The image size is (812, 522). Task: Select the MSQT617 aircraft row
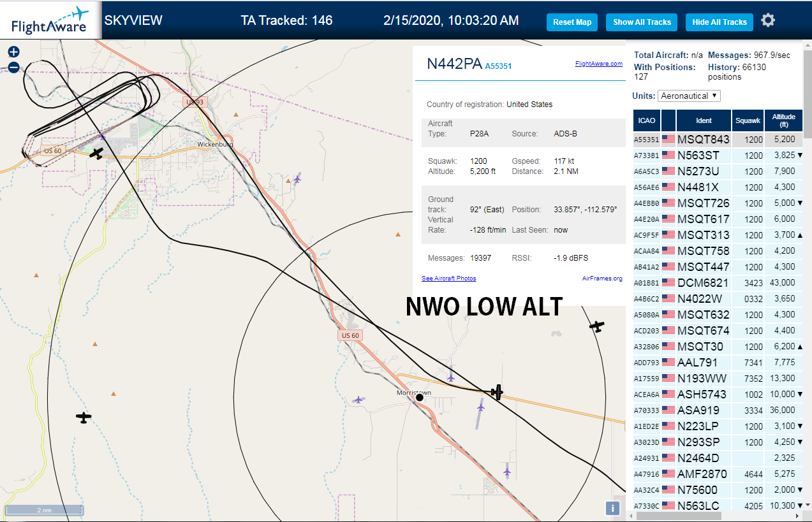pos(718,219)
